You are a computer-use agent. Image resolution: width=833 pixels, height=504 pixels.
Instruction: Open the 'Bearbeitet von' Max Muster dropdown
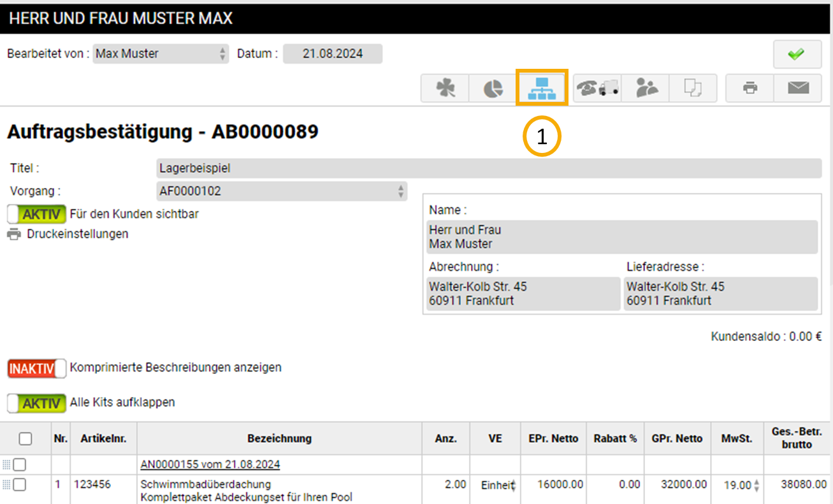pos(161,54)
